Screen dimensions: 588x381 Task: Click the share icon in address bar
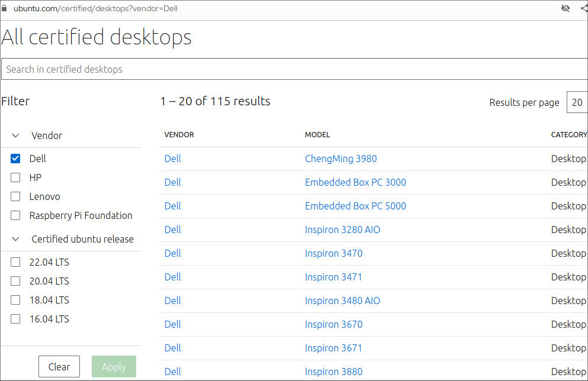584,8
